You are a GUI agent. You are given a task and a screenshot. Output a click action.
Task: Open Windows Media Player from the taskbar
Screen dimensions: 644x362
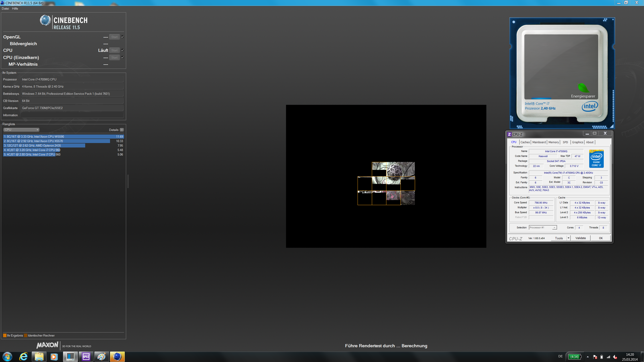[54, 357]
